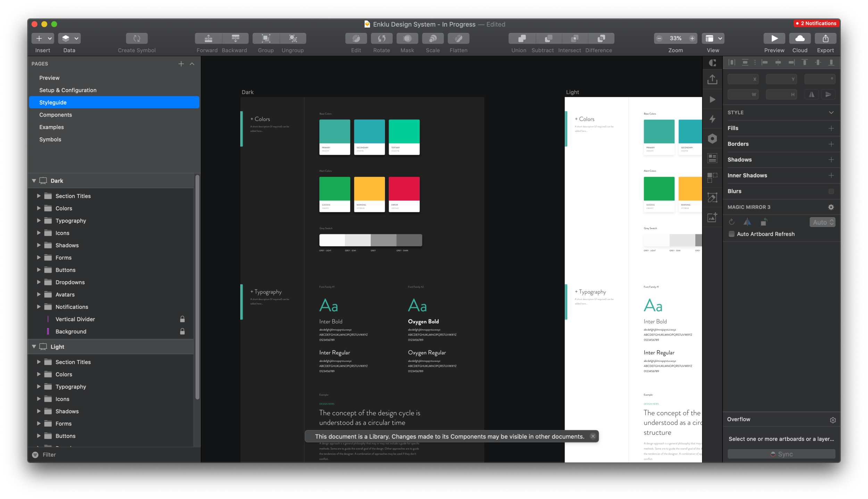Open the Auto quality dropdown

(823, 222)
